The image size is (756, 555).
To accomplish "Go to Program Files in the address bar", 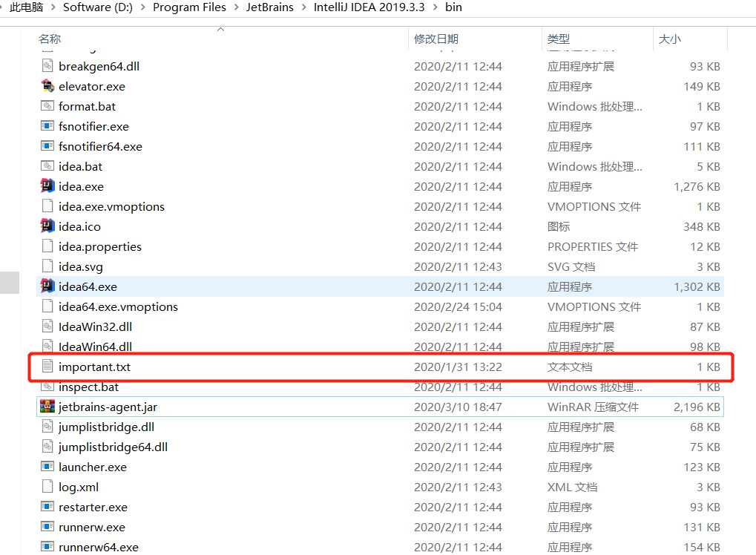I will coord(189,7).
